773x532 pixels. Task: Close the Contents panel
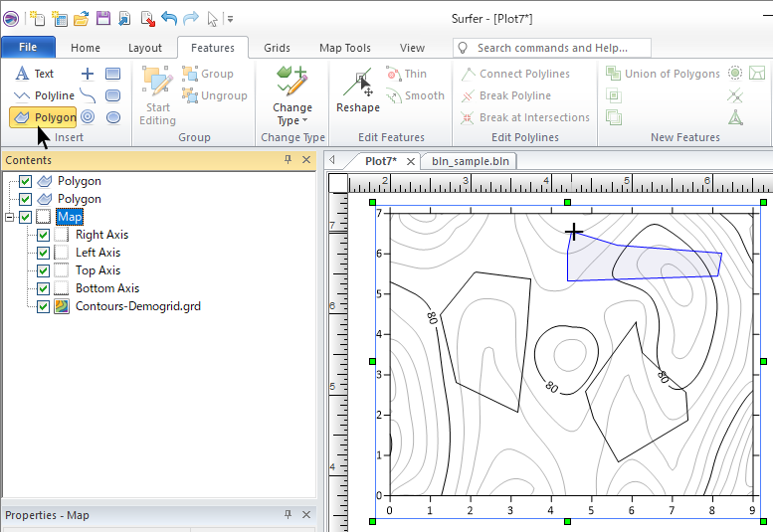click(x=306, y=159)
